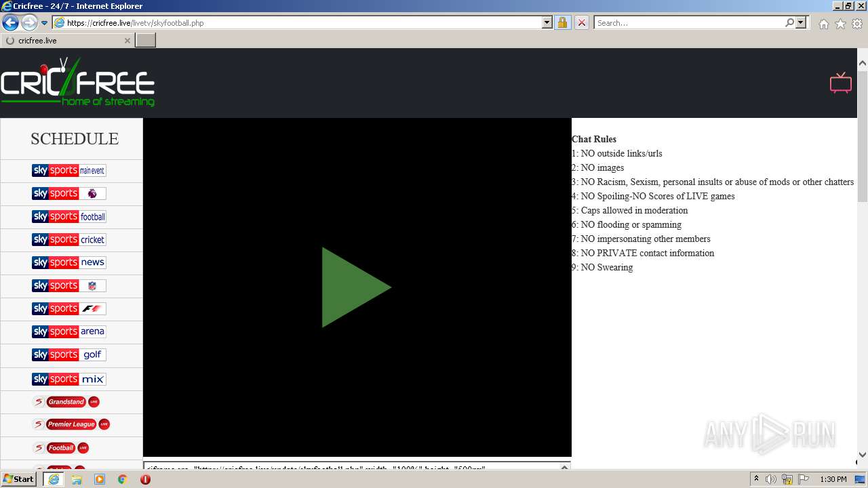Click the Show desktop button
Screen dimensions: 868x488
pos(861,479)
